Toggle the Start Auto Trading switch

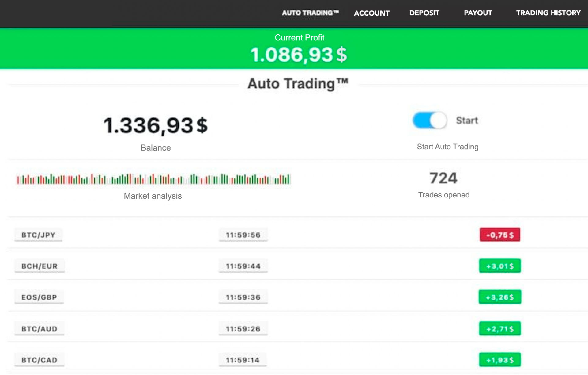pyautogui.click(x=430, y=121)
